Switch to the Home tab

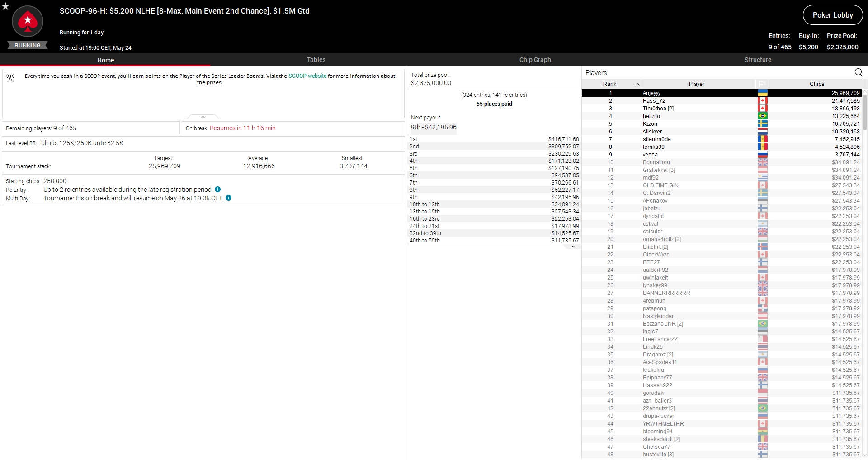(105, 60)
